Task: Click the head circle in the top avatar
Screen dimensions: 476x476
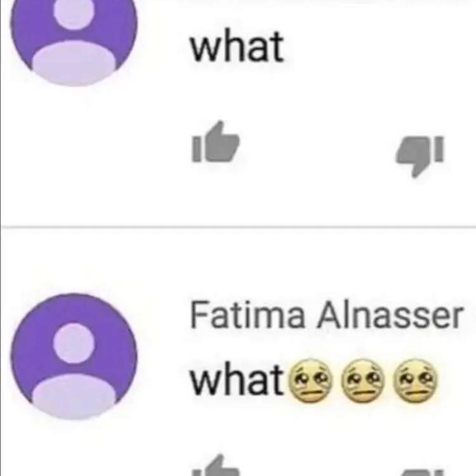Action: [x=74, y=12]
